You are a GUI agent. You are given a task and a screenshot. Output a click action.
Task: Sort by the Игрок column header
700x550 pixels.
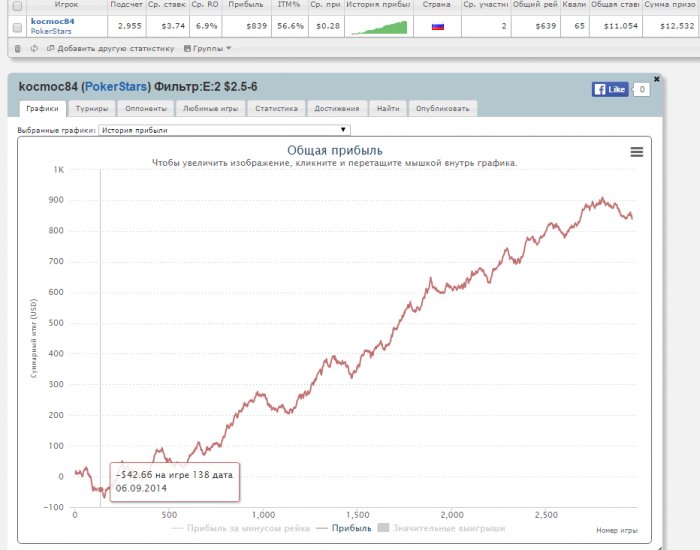pos(66,4)
